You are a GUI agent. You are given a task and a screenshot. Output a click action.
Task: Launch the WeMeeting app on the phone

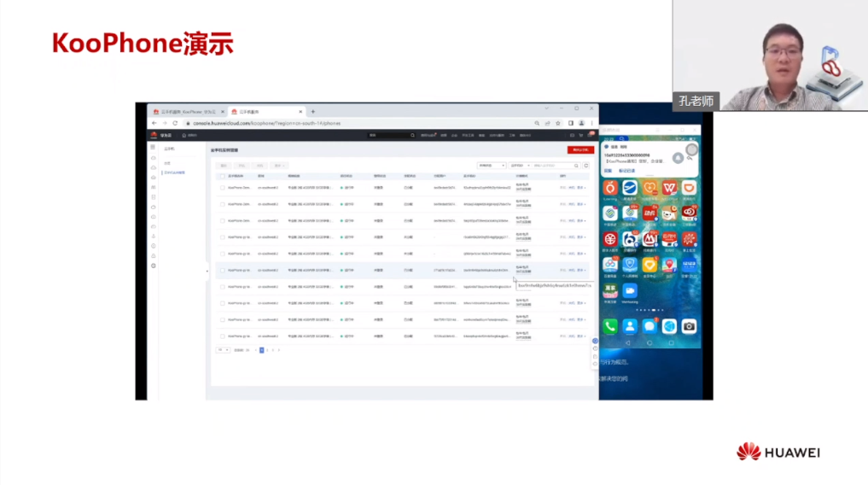pos(629,290)
